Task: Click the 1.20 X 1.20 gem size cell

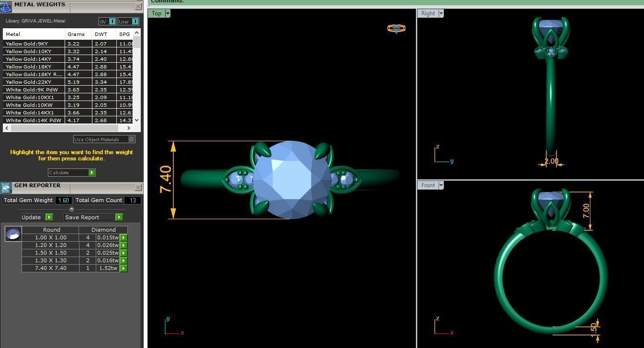Action: coord(51,245)
